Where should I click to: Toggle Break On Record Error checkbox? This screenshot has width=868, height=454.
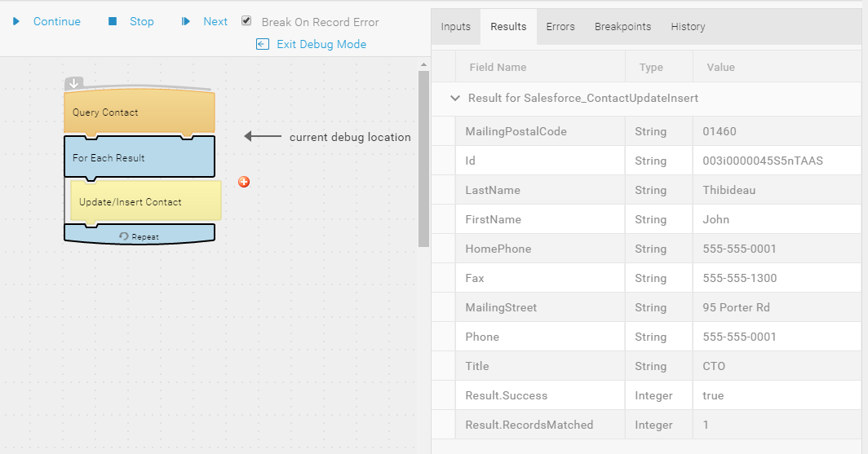click(x=246, y=21)
